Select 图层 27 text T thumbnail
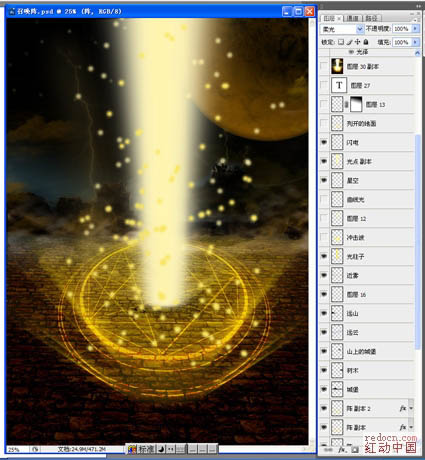Screen dimensions: 425x460 (x=339, y=85)
